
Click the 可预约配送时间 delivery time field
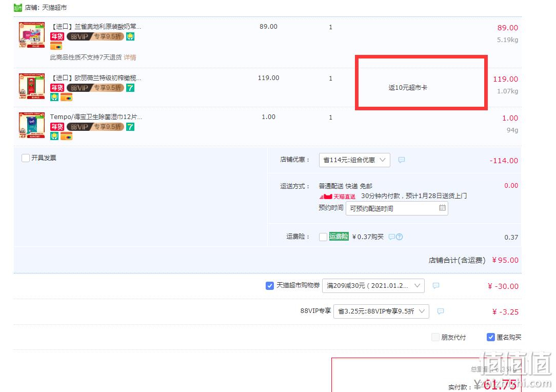[397, 208]
